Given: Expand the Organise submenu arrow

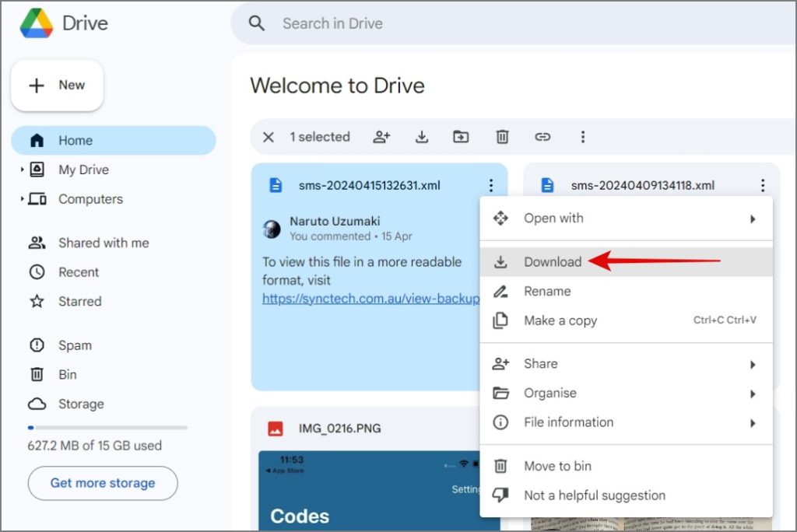Looking at the screenshot, I should [753, 394].
